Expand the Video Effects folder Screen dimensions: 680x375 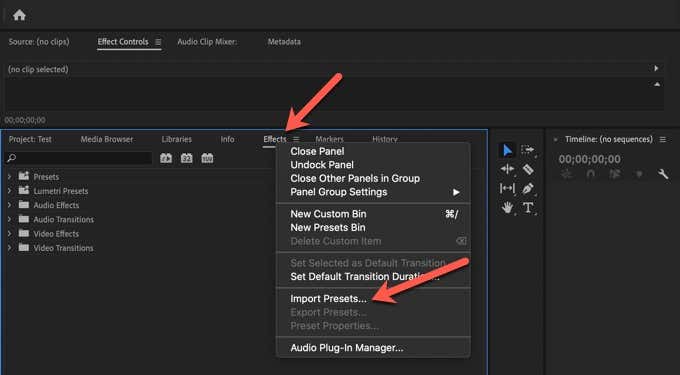10,234
